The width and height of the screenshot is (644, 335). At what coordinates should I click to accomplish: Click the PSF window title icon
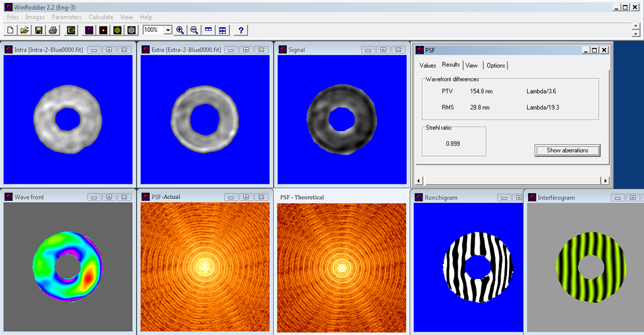coord(419,50)
